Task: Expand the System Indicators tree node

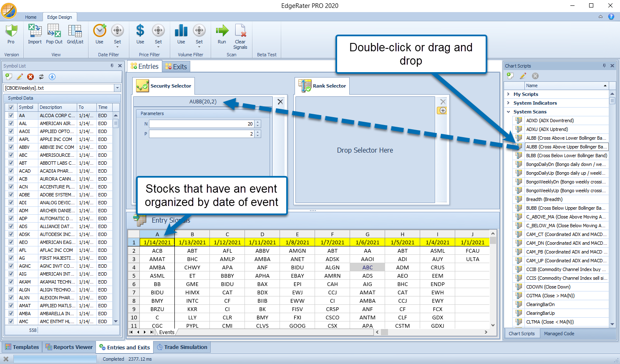Action: [508, 103]
